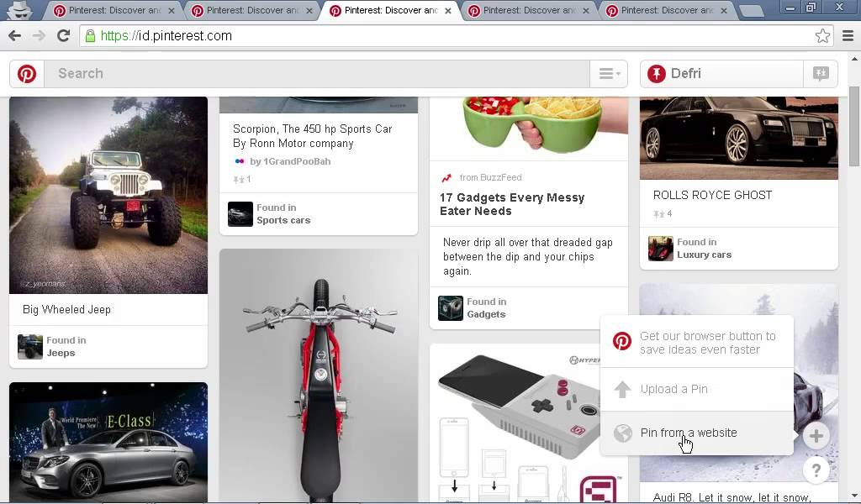Open Found in Luxury cars link
The width and height of the screenshot is (861, 504).
point(704,249)
